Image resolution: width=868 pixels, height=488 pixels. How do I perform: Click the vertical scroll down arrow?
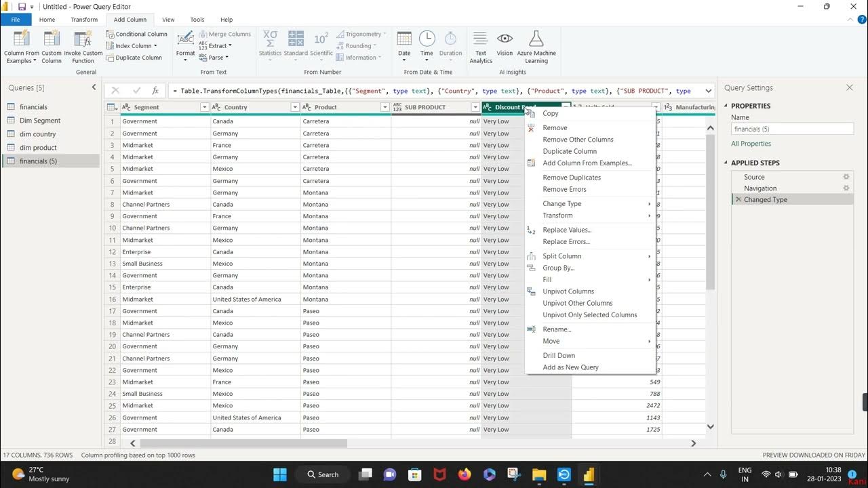(710, 426)
